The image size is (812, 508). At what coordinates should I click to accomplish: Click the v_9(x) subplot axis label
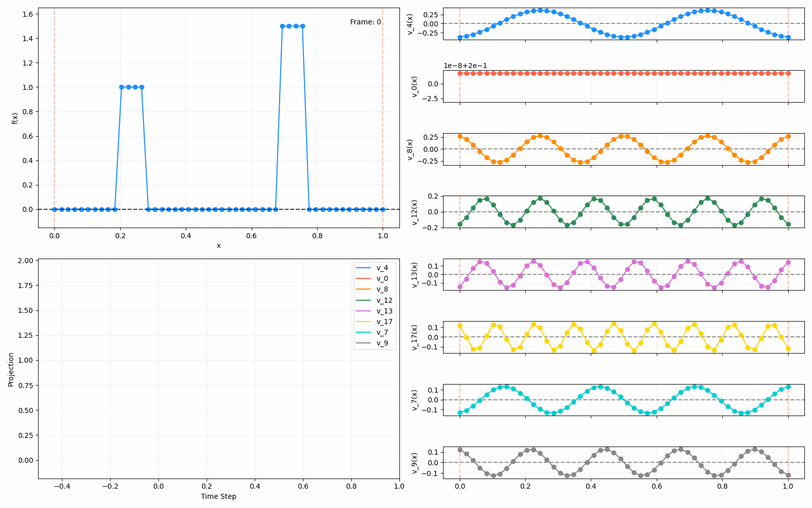coord(414,463)
